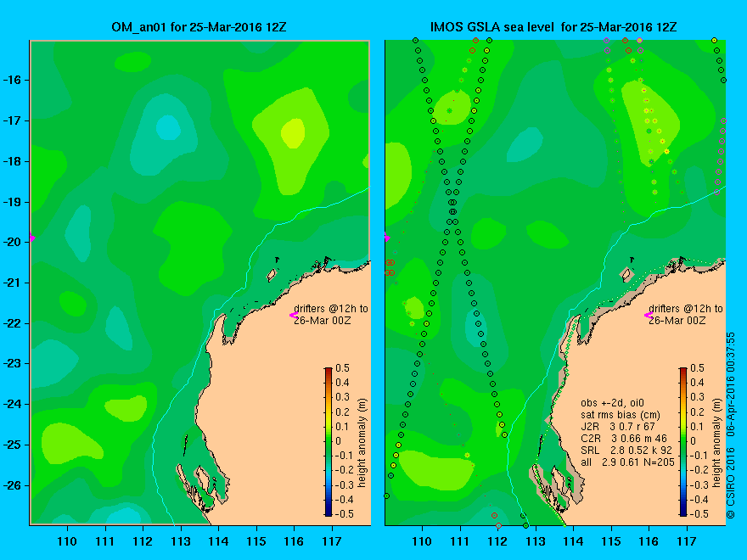
Task: Click the 0.5 colorbar label in OM_an01 panel
Action: [x=343, y=368]
